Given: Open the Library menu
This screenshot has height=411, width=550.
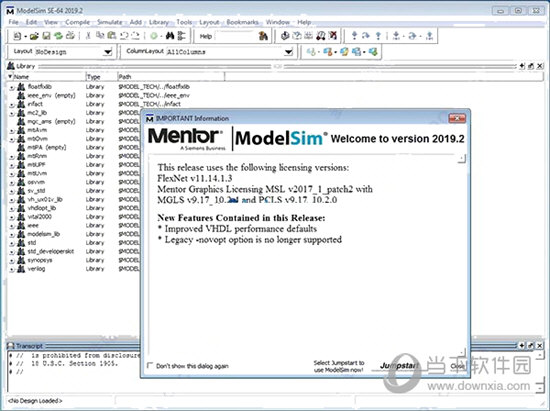Looking at the screenshot, I should [x=159, y=22].
